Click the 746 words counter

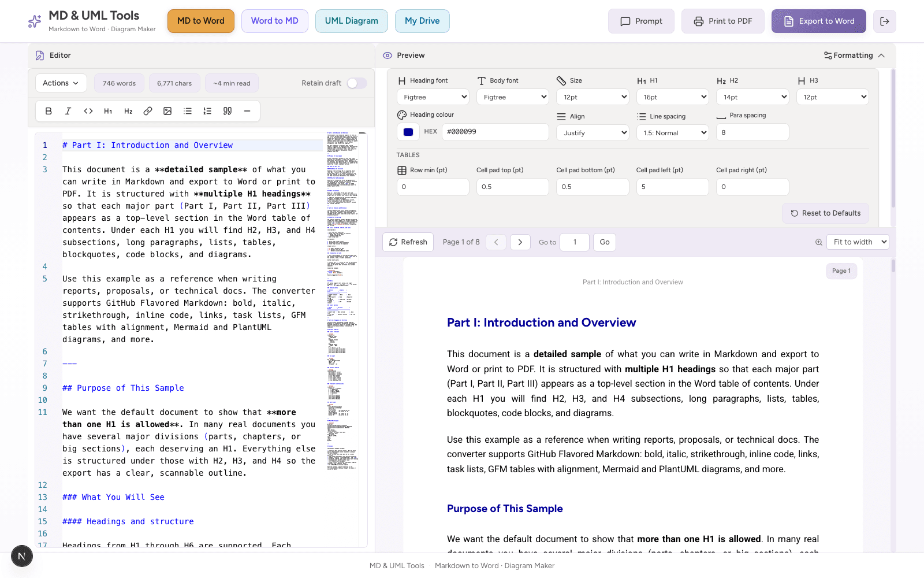coord(120,83)
